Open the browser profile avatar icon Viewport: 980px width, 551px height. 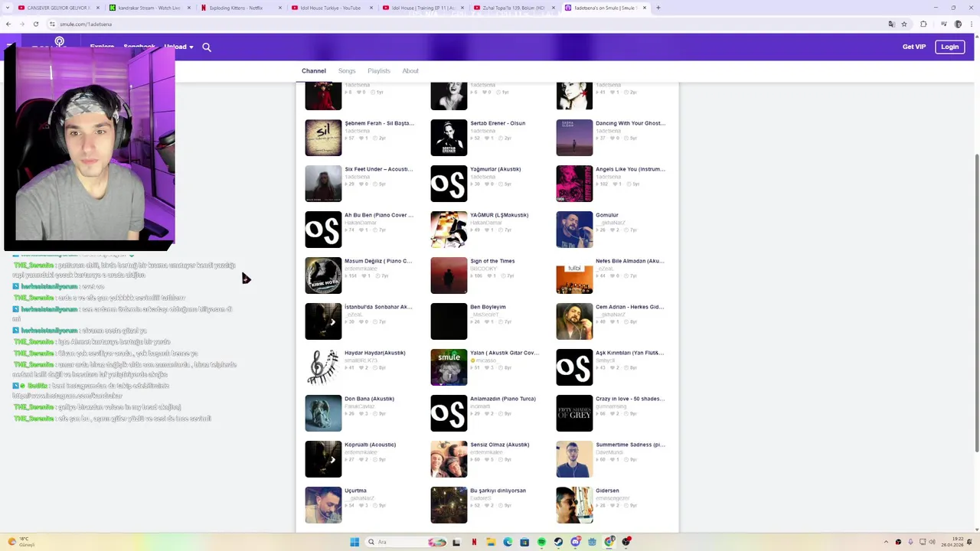pos(959,24)
